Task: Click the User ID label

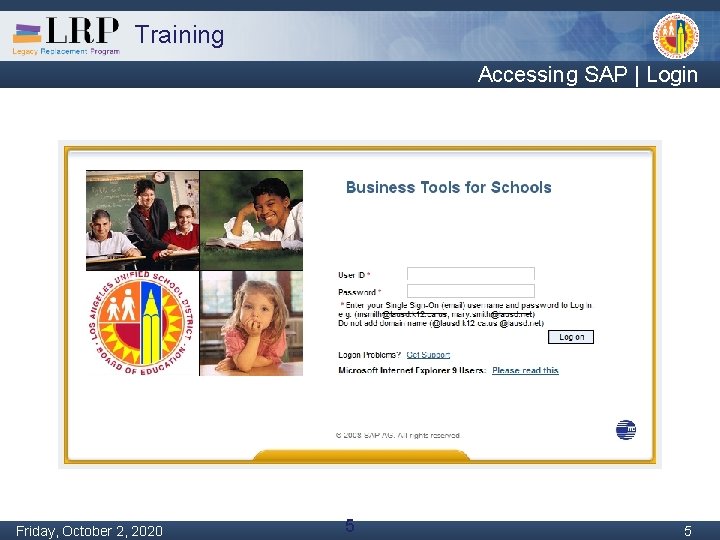Action: pos(354,275)
